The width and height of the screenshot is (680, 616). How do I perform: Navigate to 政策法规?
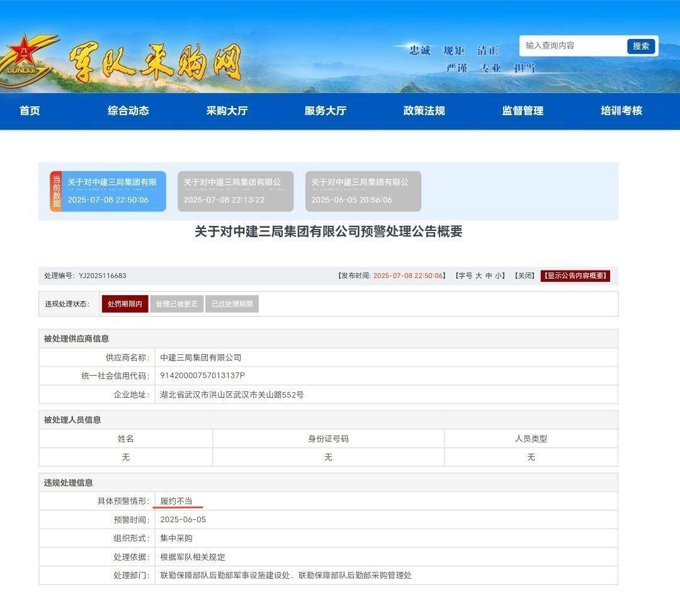(x=424, y=111)
